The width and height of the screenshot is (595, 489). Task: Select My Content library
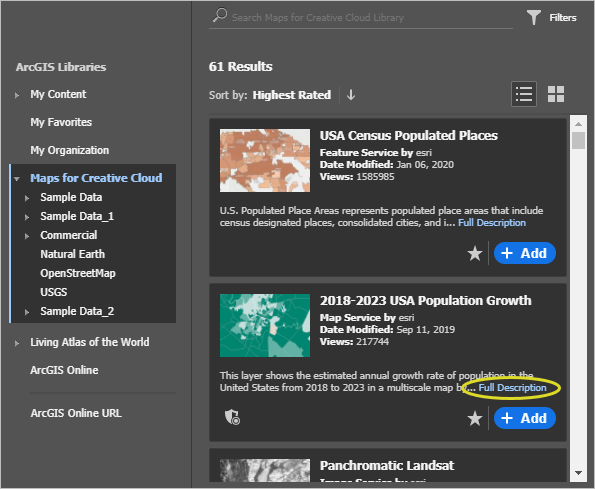tap(58, 94)
